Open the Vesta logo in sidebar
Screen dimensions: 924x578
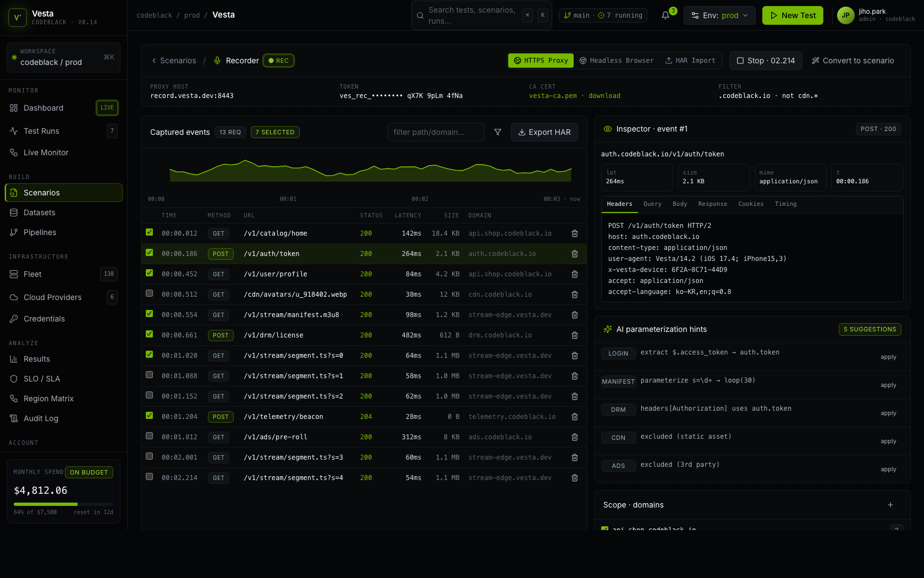[x=18, y=18]
